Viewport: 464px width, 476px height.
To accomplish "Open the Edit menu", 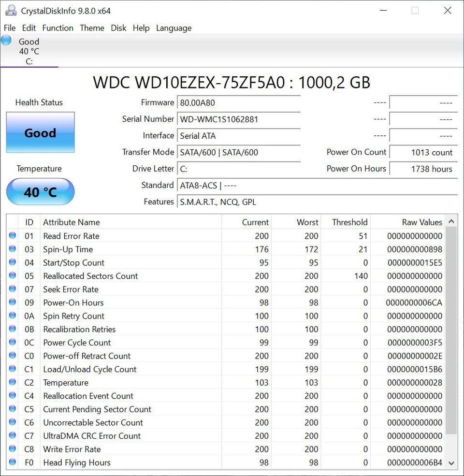I will coord(29,28).
